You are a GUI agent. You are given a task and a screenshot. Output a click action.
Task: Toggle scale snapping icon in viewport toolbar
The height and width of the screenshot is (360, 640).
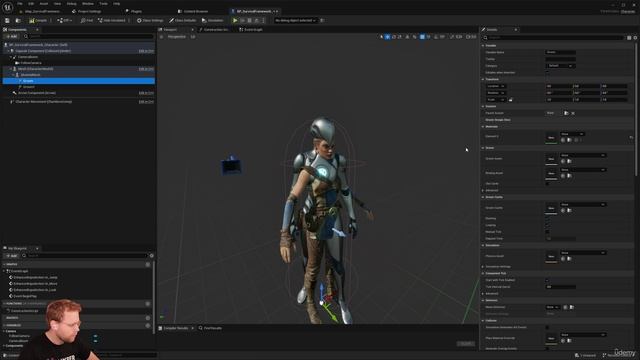coord(452,37)
